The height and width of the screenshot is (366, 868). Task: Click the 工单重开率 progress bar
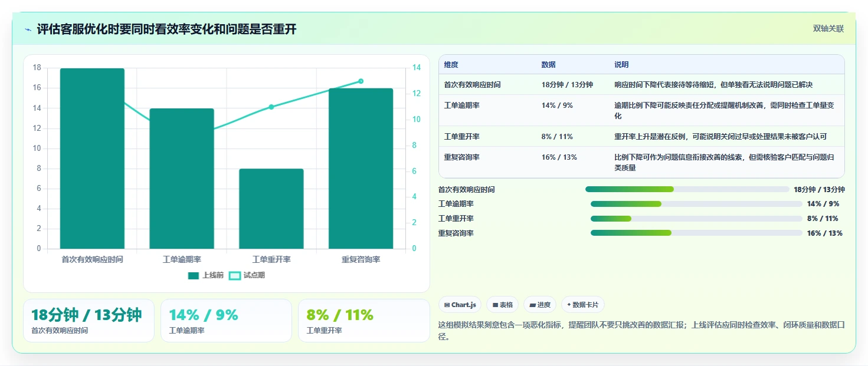(x=696, y=219)
